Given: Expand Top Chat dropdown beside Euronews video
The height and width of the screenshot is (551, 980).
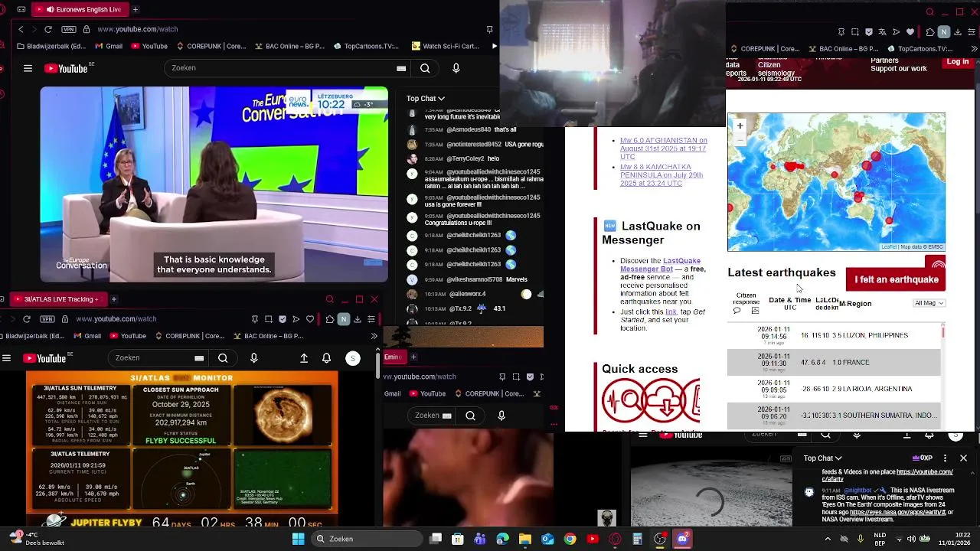Looking at the screenshot, I should click(426, 98).
